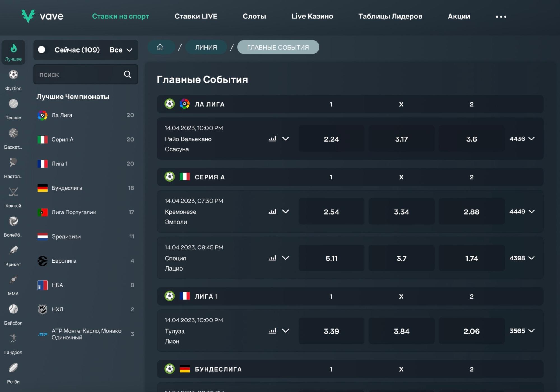Open the Все filter dropdown
Screen dimensions: 560x392
pos(121,50)
